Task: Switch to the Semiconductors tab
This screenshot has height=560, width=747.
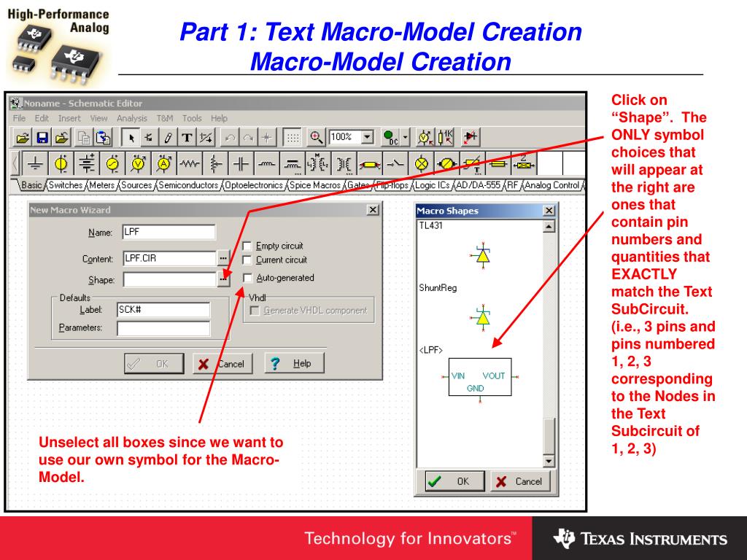Action: [188, 185]
